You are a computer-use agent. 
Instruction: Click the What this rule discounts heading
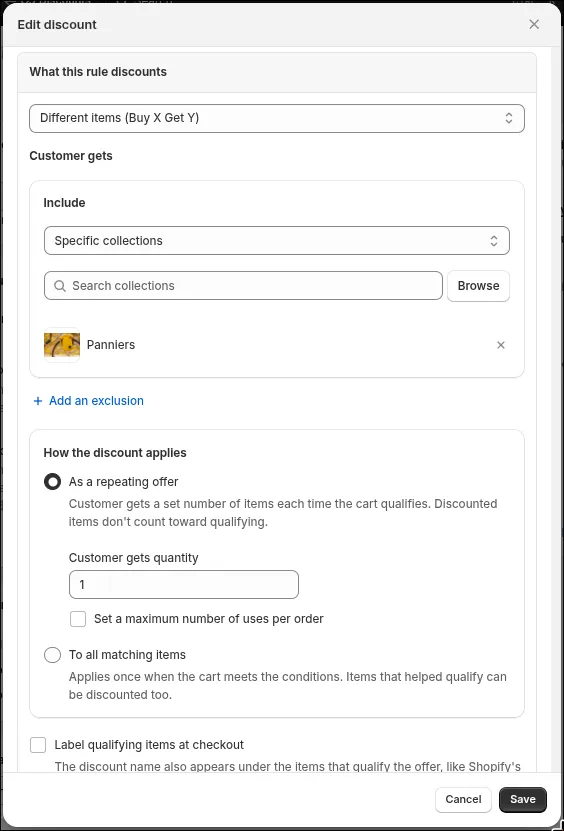pyautogui.click(x=98, y=72)
